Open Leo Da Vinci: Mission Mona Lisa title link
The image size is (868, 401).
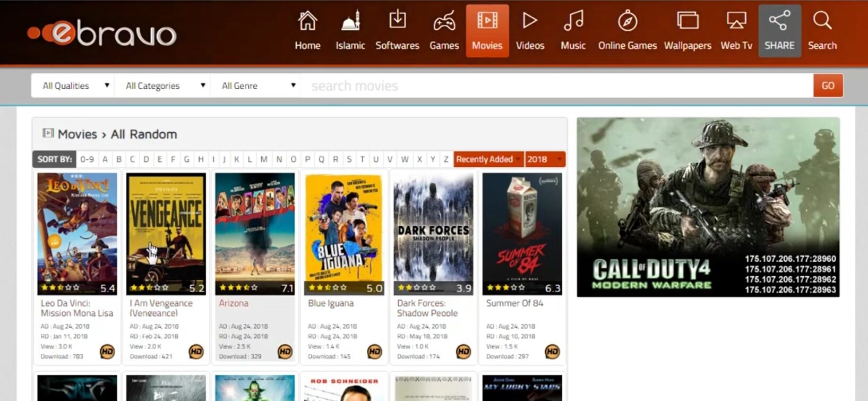(x=77, y=308)
